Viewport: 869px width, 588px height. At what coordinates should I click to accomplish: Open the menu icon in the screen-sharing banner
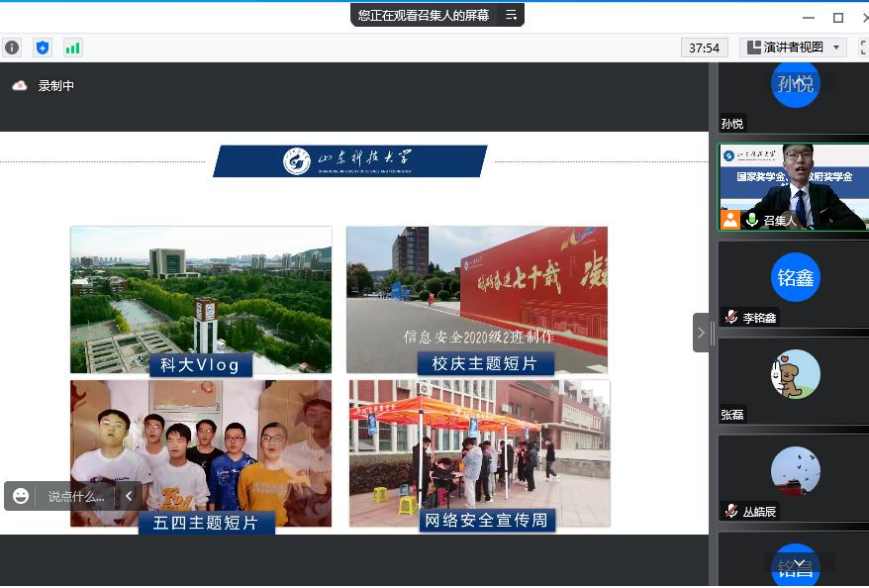511,16
